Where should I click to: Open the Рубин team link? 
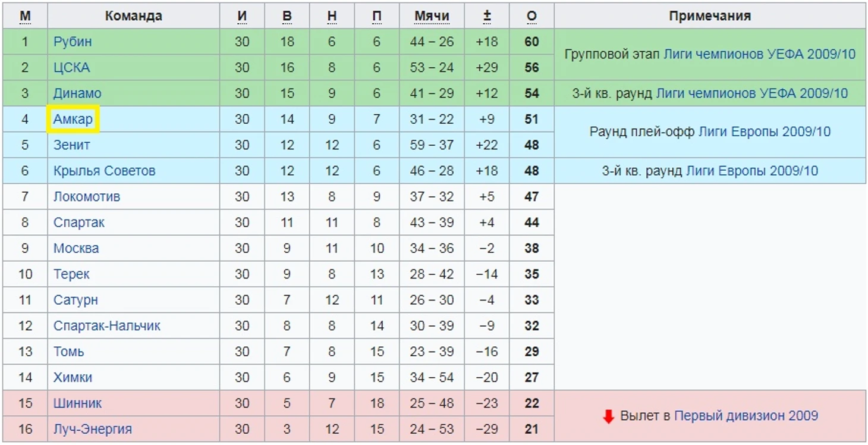(73, 42)
